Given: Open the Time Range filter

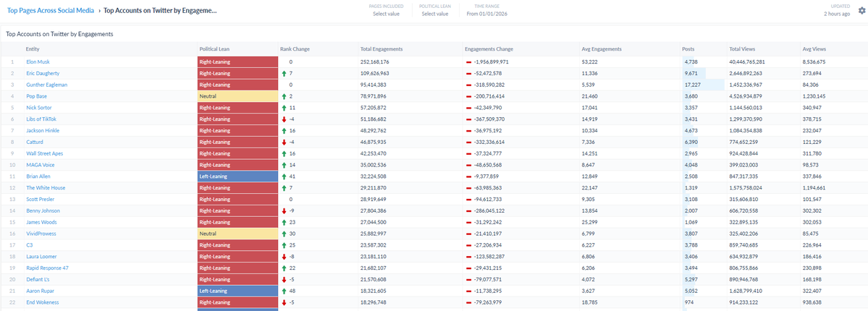Looking at the screenshot, I should click(x=486, y=10).
